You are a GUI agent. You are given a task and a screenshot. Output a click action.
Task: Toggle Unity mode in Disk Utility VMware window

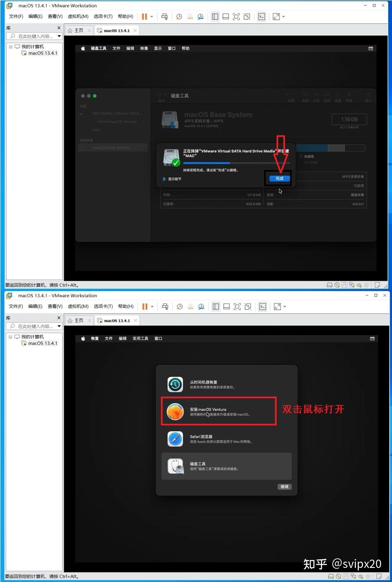click(x=247, y=17)
